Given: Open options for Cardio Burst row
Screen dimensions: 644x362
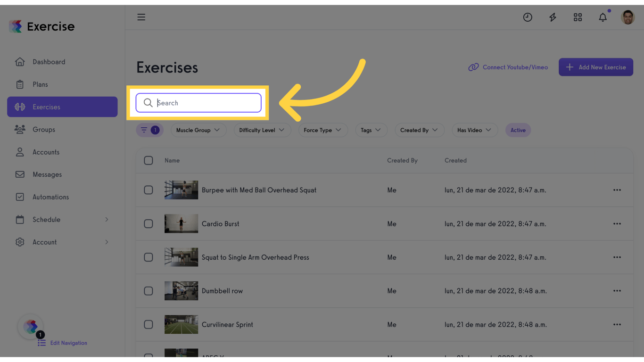Looking at the screenshot, I should [x=617, y=224].
